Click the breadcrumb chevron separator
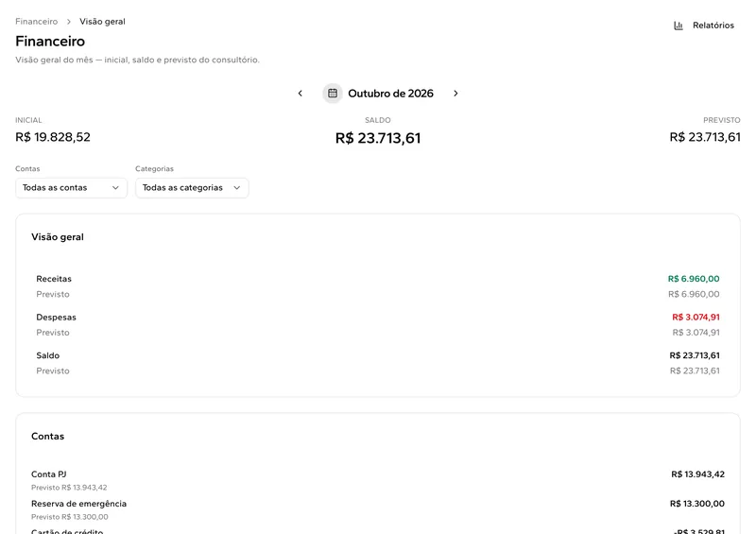Viewport: 756px width, 534px height. click(x=68, y=22)
